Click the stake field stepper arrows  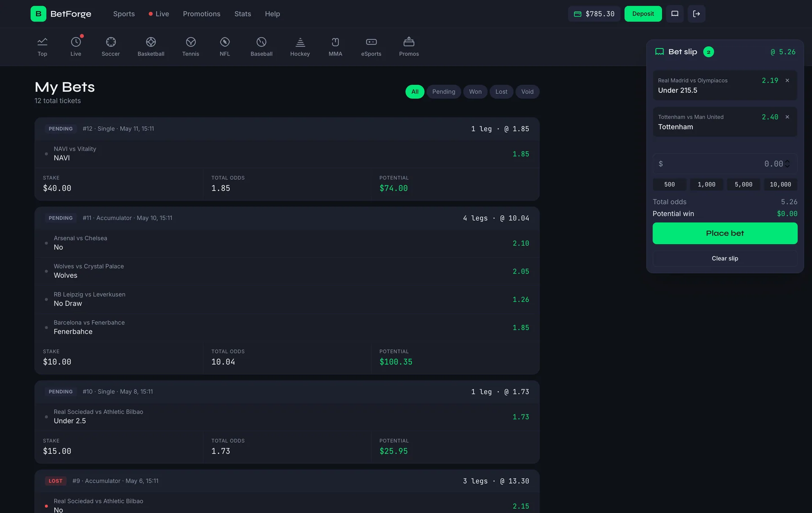tap(787, 164)
